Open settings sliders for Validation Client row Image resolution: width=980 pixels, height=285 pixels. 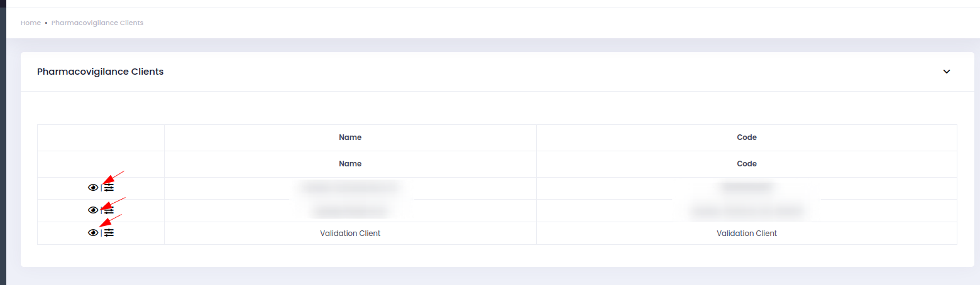coord(109,233)
